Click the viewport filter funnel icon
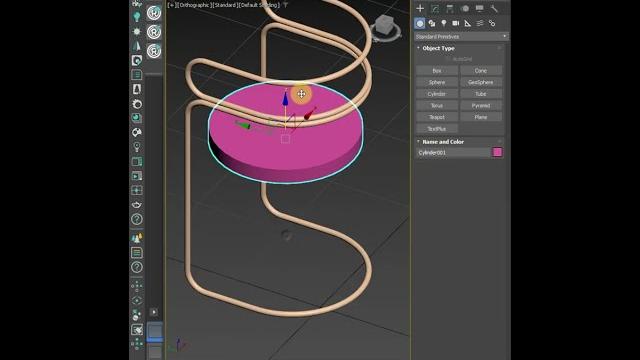This screenshot has width=640, height=360. point(286,5)
